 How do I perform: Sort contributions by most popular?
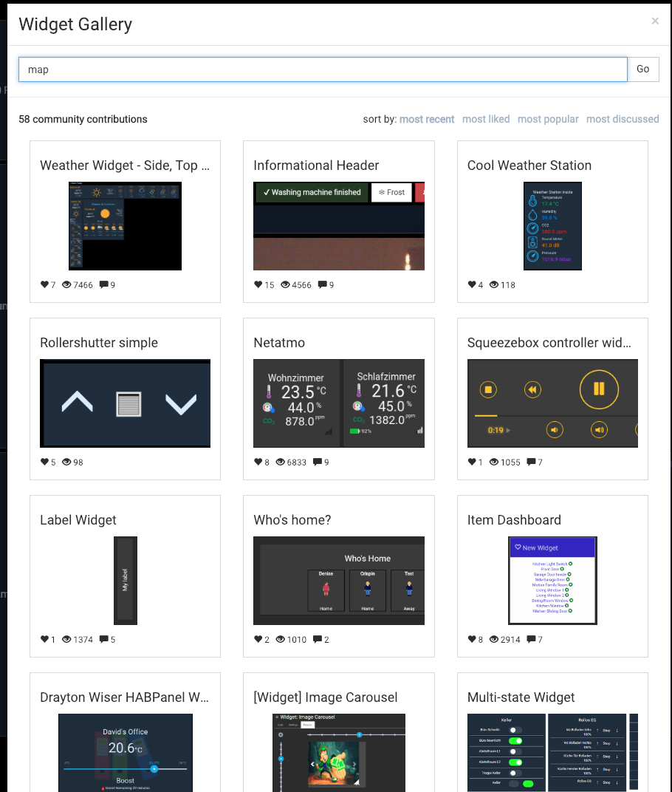(x=548, y=119)
